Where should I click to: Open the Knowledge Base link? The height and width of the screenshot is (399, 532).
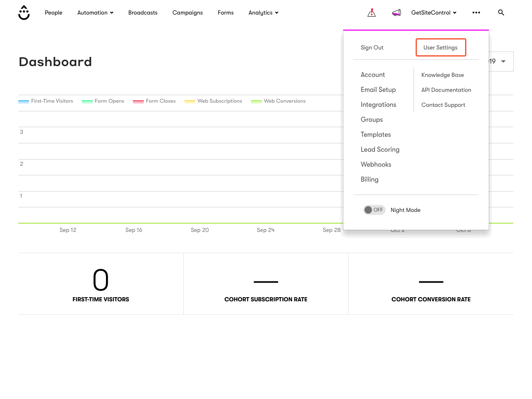tap(442, 75)
